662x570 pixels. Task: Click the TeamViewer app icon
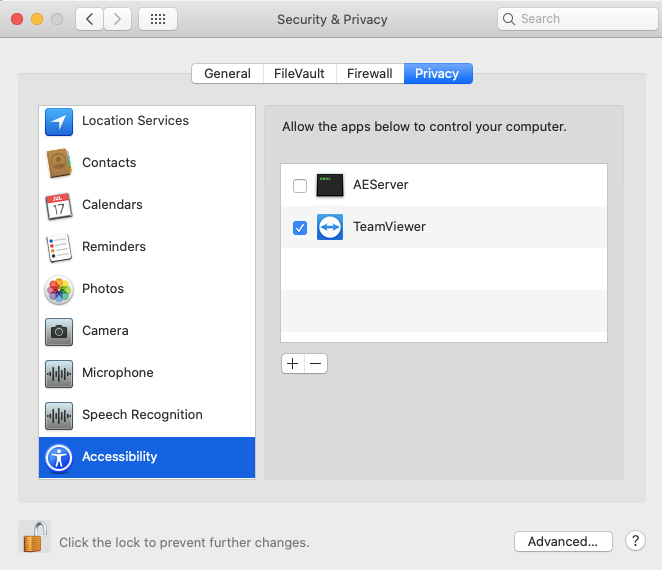[x=330, y=227]
